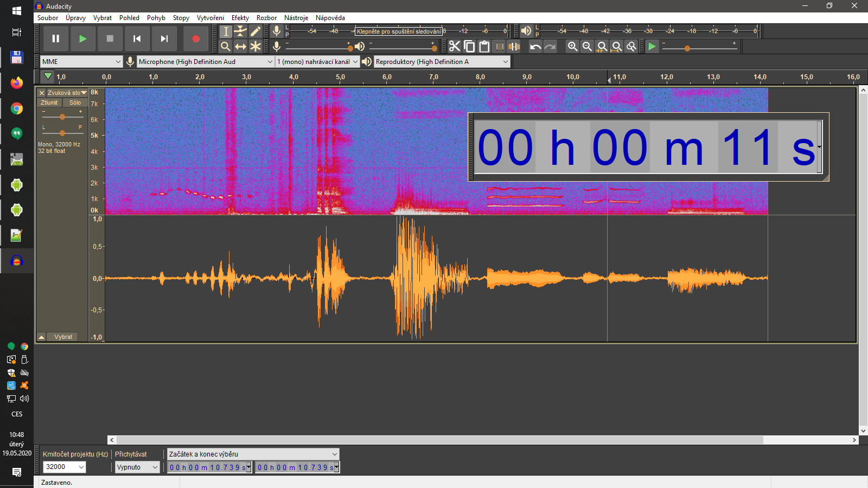Open the Reproduktory output device dropdown
The width and height of the screenshot is (868, 488).
tap(439, 61)
